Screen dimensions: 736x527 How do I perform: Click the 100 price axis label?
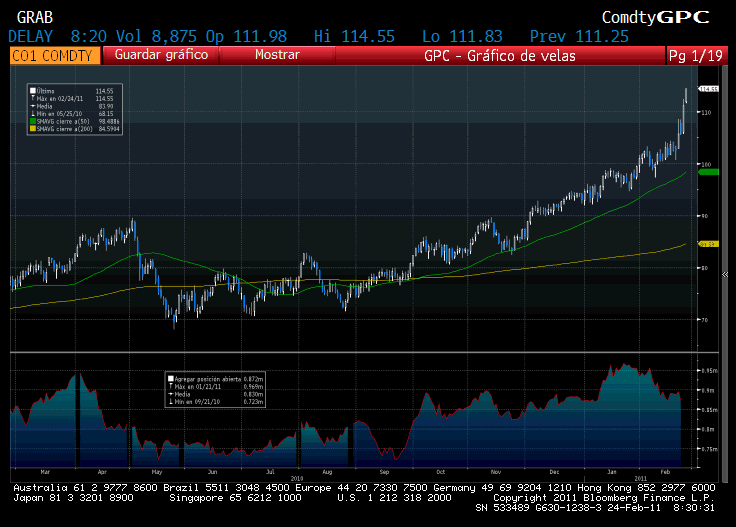click(x=706, y=164)
